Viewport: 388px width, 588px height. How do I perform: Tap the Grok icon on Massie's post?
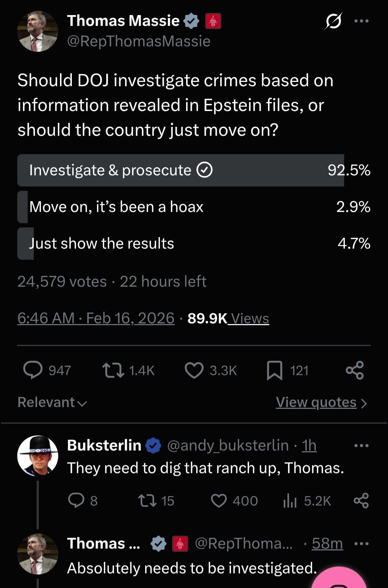tap(333, 21)
